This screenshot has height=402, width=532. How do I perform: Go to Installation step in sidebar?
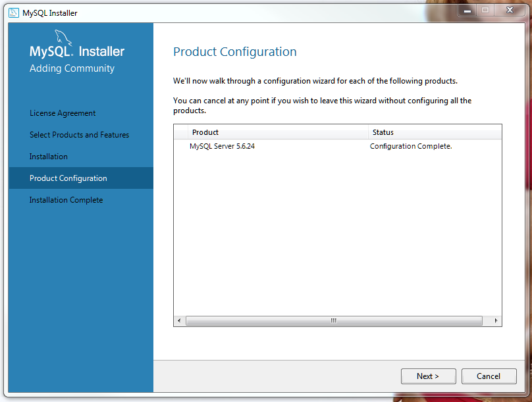(49, 157)
